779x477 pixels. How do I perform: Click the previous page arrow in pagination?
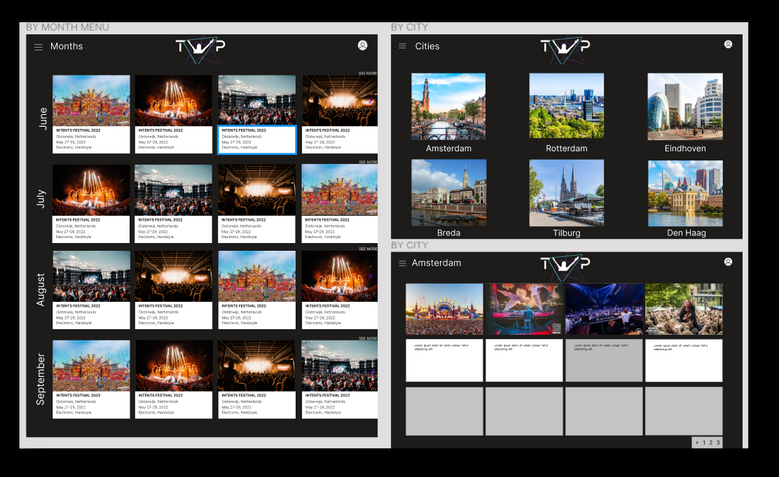pos(697,443)
